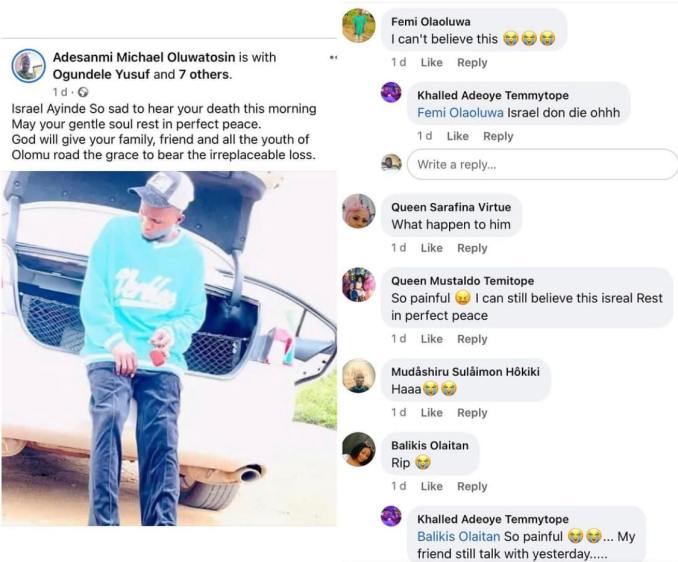The width and height of the screenshot is (678, 562).
Task: Open Queen Mustaldo Temitope's avatar
Action: click(x=359, y=284)
